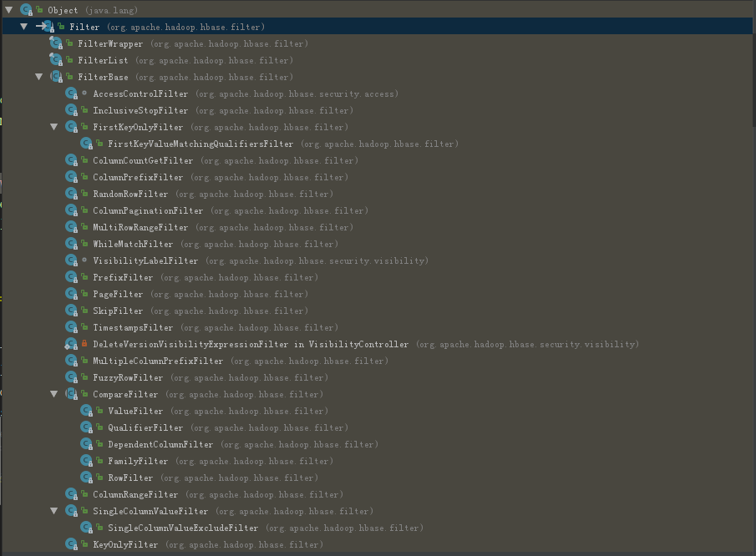756x556 pixels.
Task: Select the Filter row in the hierarchy
Action: pyautogui.click(x=377, y=27)
